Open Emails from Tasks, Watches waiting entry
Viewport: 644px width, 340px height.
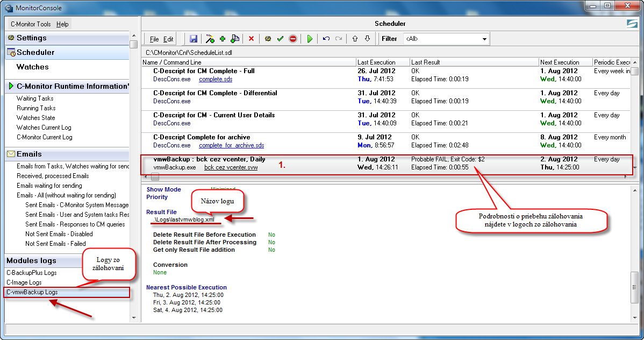[73, 166]
